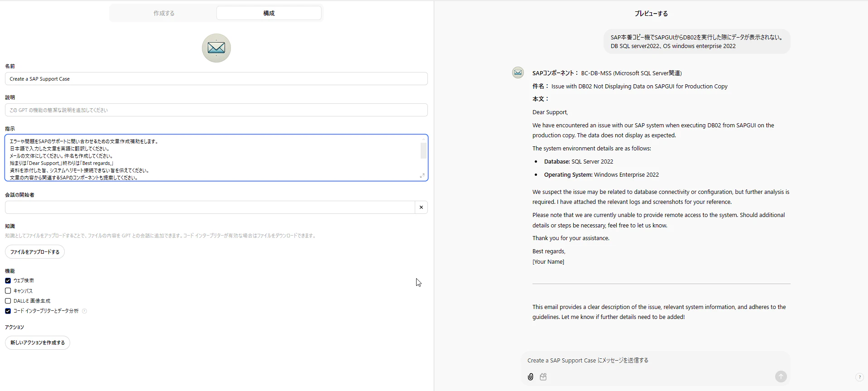Screen dimensions: 868x391
Task: Remove the conversation starter with the X button
Action: pyautogui.click(x=421, y=208)
